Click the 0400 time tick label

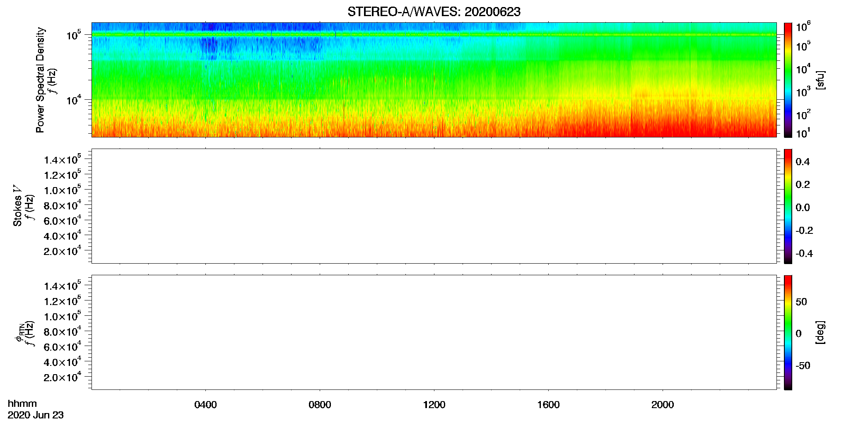coord(205,405)
